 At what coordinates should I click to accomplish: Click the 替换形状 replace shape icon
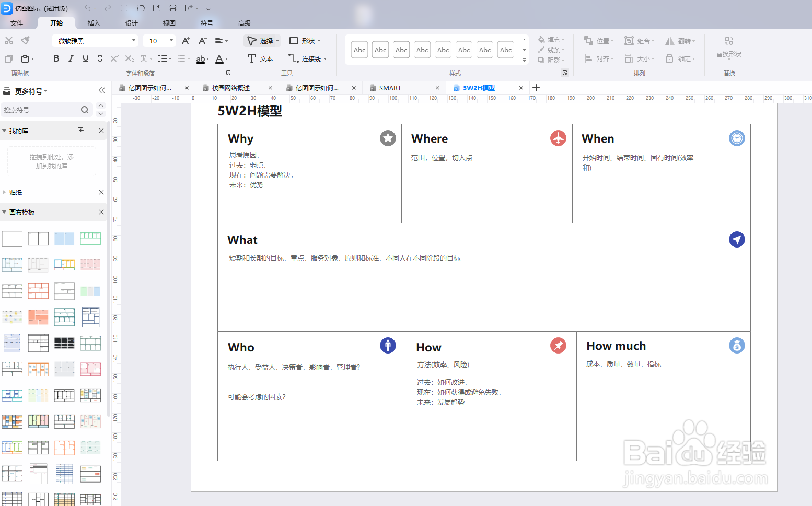(728, 47)
